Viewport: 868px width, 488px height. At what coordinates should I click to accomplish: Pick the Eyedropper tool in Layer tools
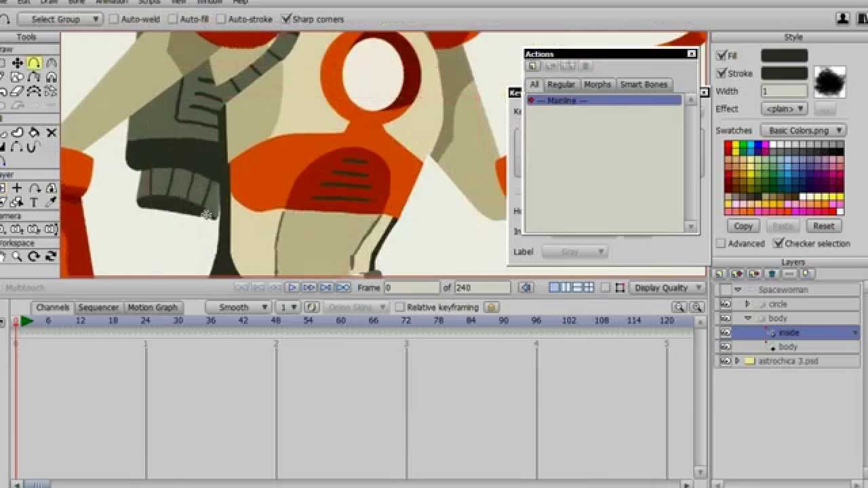(52, 202)
